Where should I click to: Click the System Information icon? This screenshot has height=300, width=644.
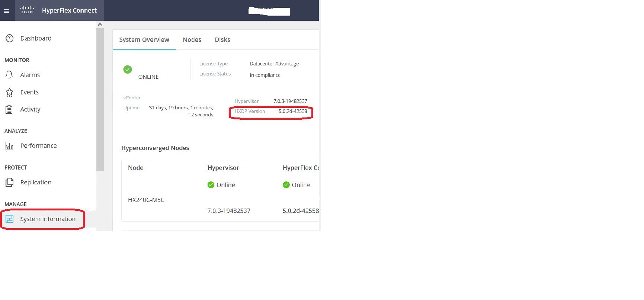click(x=10, y=219)
